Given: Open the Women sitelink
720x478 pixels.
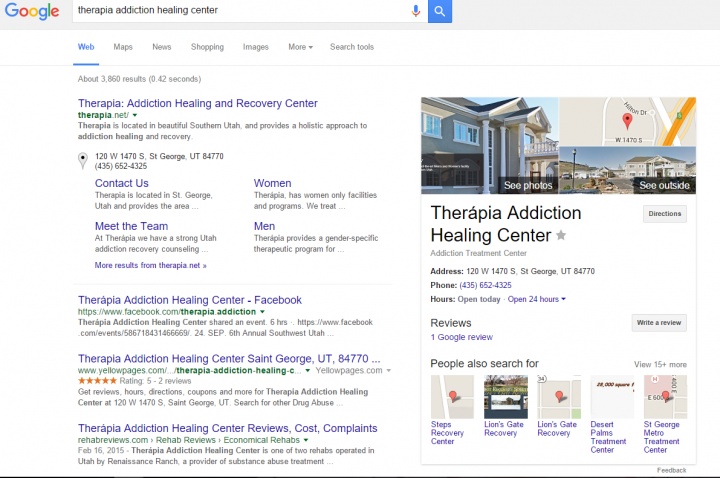Looking at the screenshot, I should 272,183.
